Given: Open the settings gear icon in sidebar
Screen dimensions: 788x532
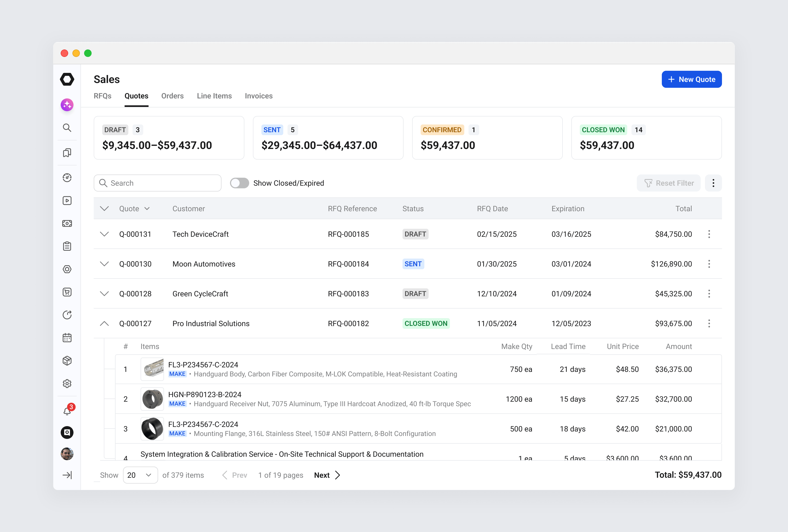Looking at the screenshot, I should point(67,384).
